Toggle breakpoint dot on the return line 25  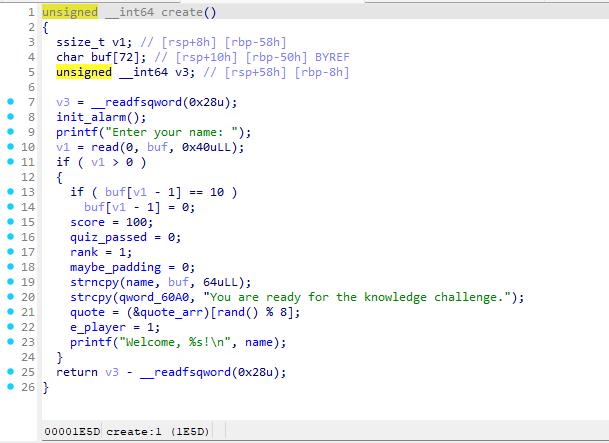click(x=10, y=372)
